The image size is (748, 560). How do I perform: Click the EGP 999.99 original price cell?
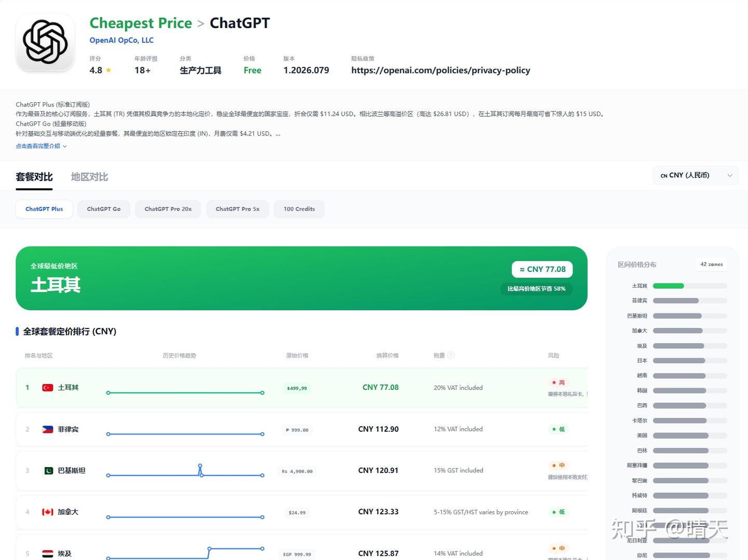click(x=297, y=555)
